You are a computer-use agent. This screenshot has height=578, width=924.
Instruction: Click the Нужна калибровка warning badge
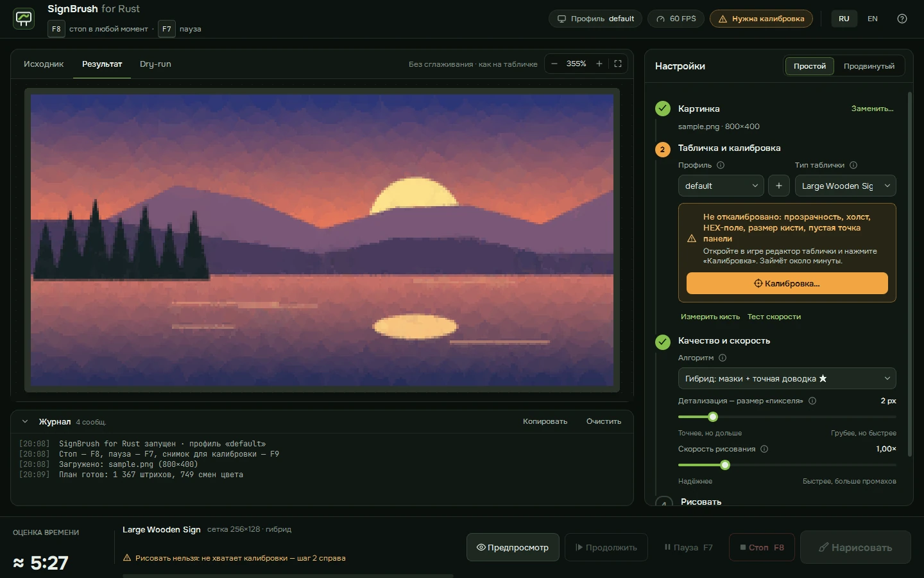pos(761,19)
